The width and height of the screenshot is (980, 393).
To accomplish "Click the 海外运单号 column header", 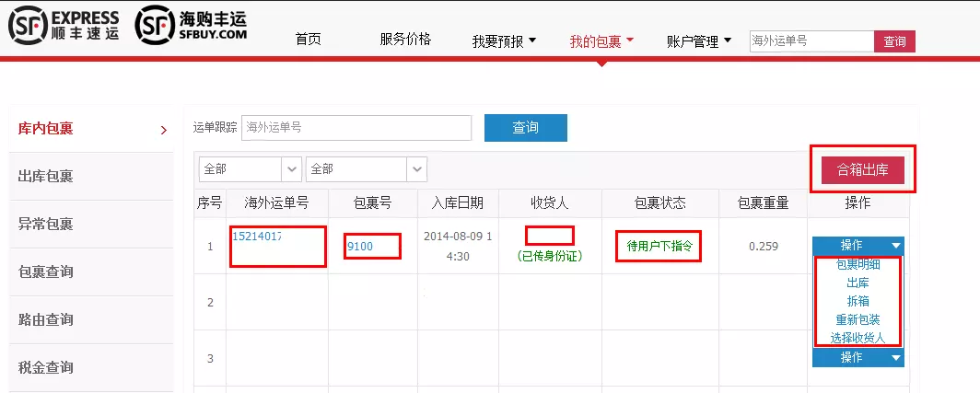I will (277, 203).
